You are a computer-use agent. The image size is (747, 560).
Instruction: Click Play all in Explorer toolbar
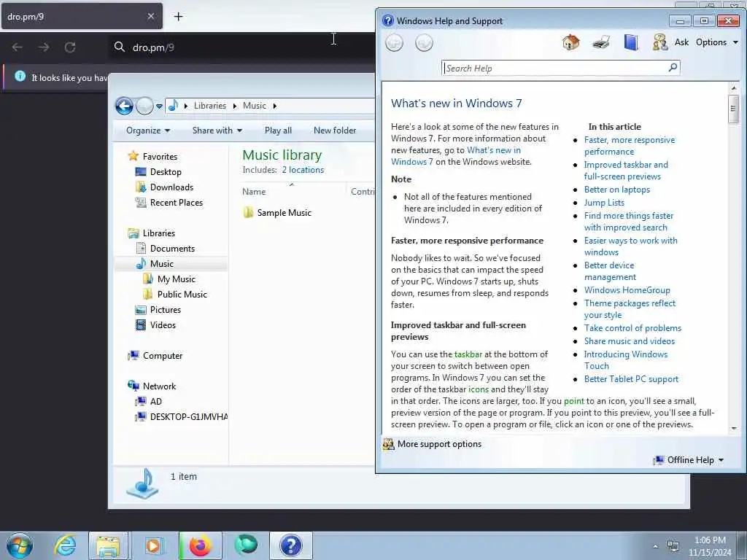(x=278, y=131)
